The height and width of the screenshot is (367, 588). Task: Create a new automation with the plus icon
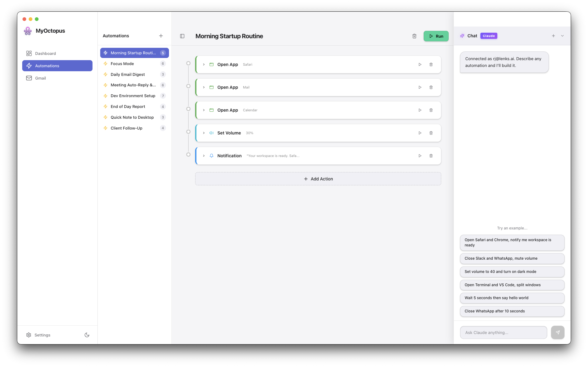[161, 36]
